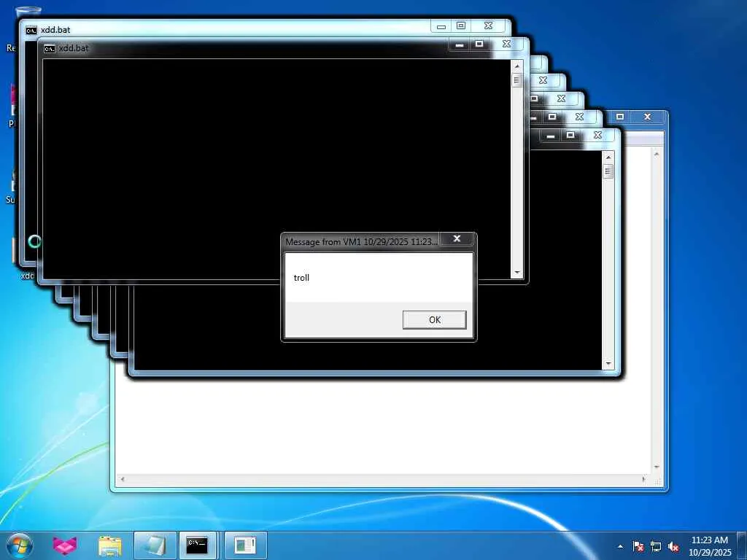Image resolution: width=747 pixels, height=560 pixels.
Task: Minimize the rearmost xdd.bat window
Action: pos(441,26)
